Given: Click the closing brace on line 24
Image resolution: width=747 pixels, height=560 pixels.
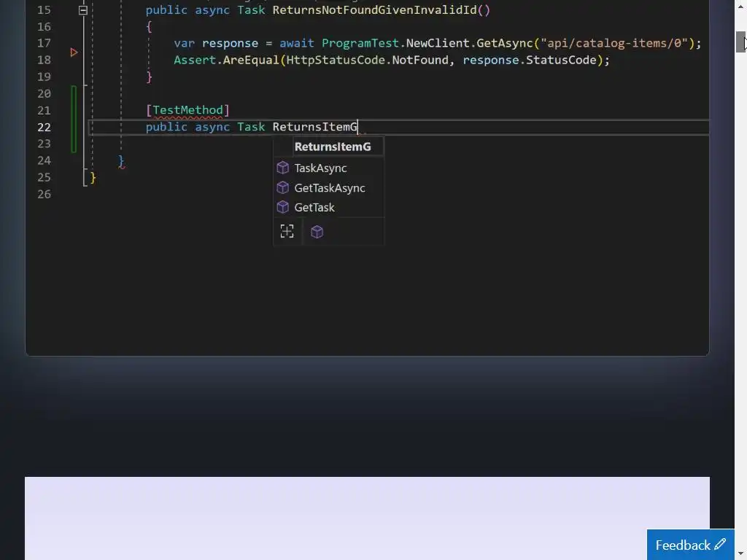Looking at the screenshot, I should point(121,161).
